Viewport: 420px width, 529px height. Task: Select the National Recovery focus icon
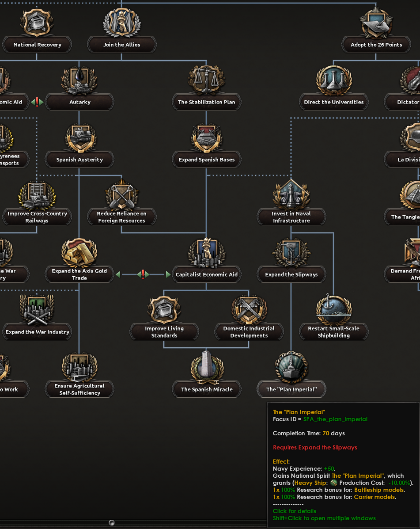click(x=37, y=22)
